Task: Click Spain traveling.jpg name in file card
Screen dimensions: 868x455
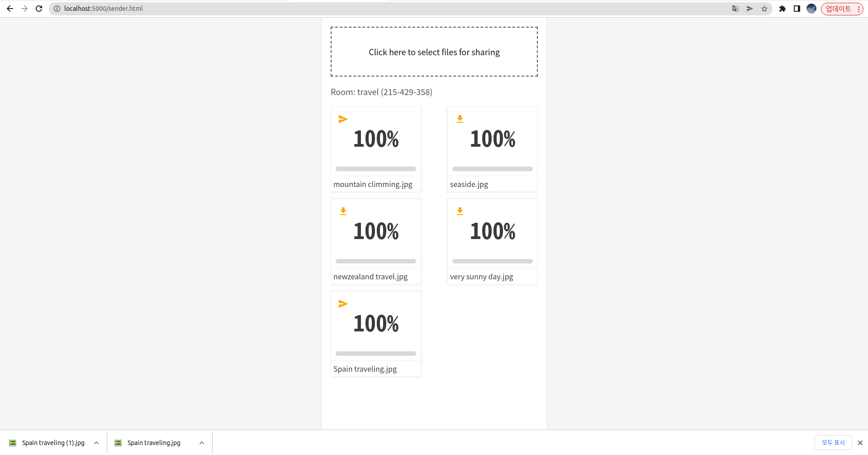Action: tap(365, 369)
